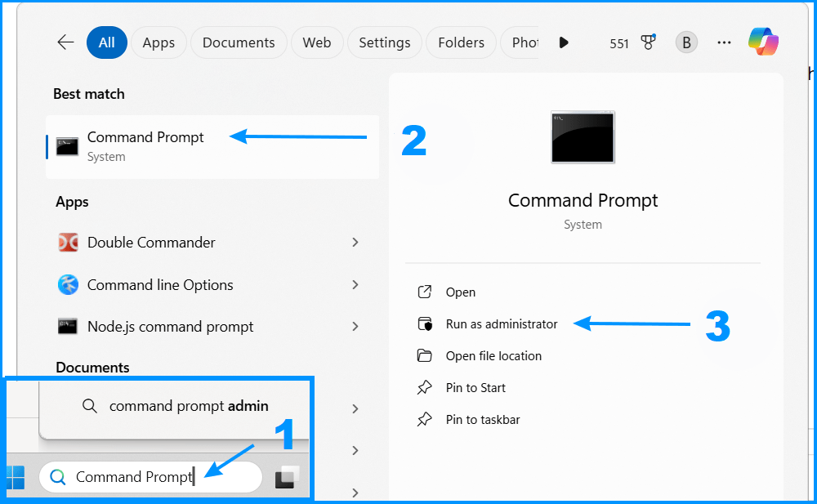The width and height of the screenshot is (817, 504).
Task: Click the taskbar search magnifier icon
Action: coord(57,477)
